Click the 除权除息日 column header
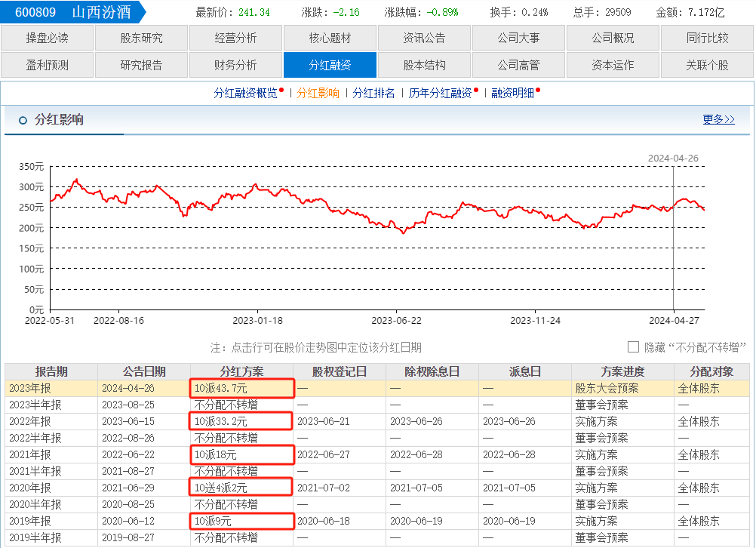The width and height of the screenshot is (756, 548). tap(432, 372)
